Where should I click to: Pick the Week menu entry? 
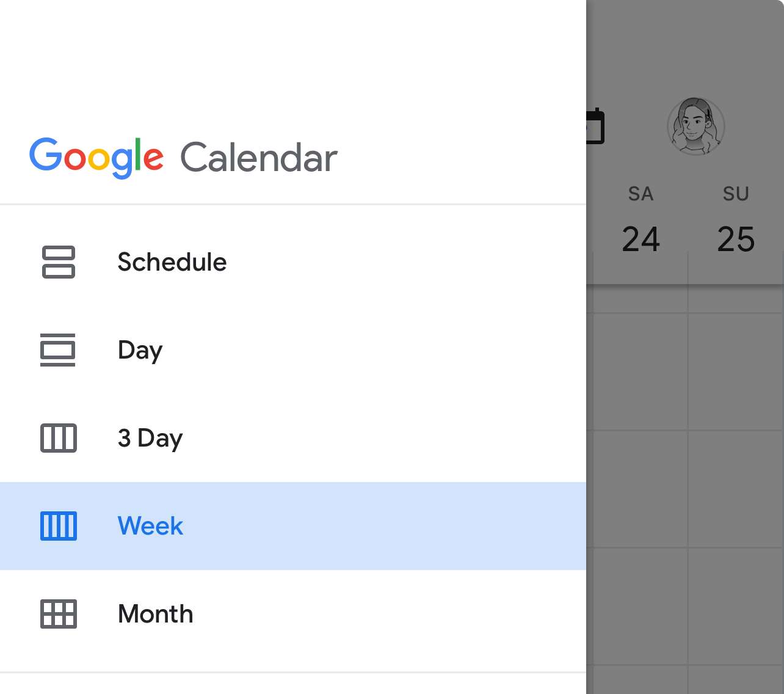tap(150, 526)
